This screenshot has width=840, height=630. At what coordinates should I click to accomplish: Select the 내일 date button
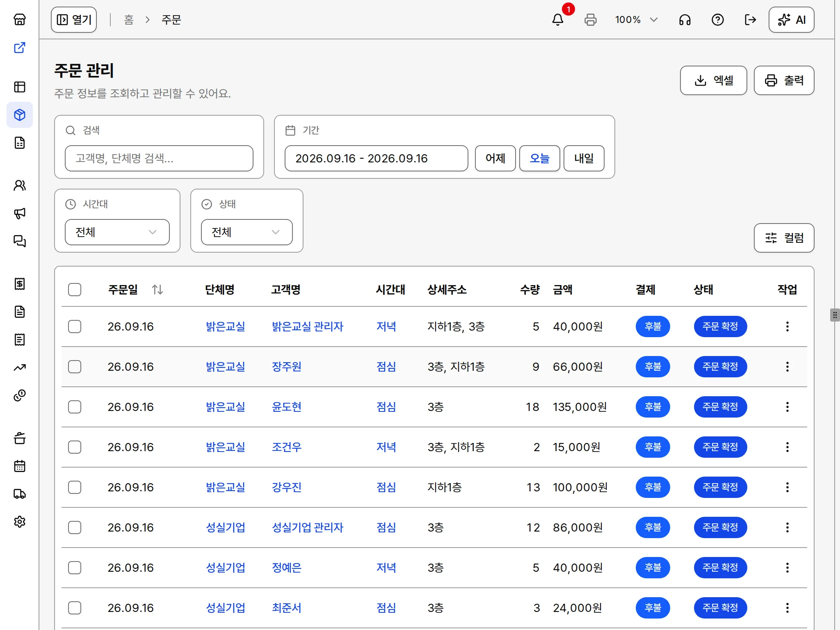[584, 158]
